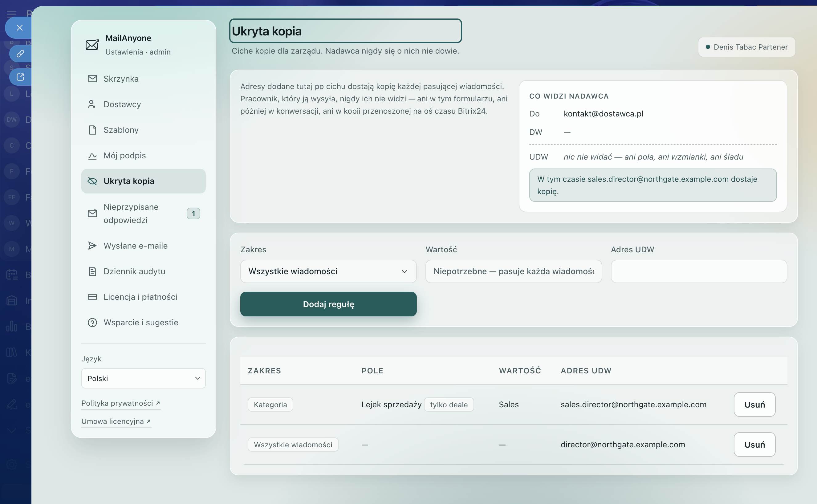817x504 pixels.
Task: Click the Denis Tabac Partener badge
Action: tap(747, 47)
